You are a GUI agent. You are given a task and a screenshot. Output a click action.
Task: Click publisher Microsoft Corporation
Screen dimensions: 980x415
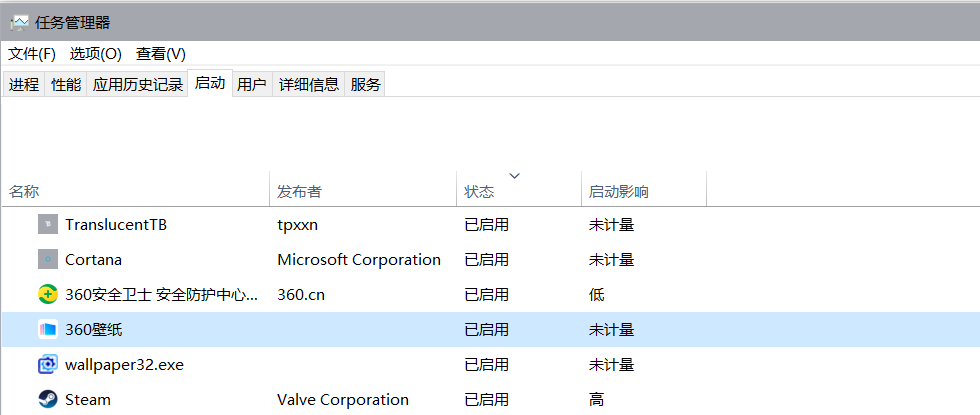tap(359, 259)
